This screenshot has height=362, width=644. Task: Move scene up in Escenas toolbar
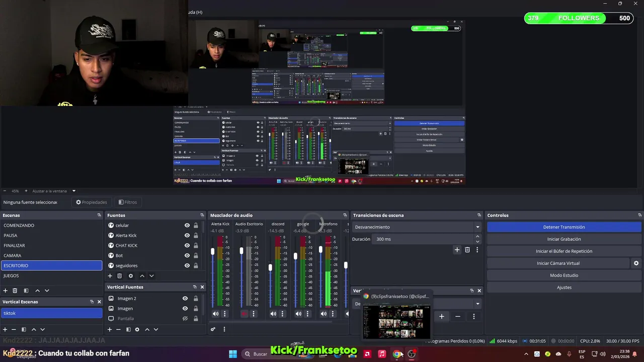37,291
